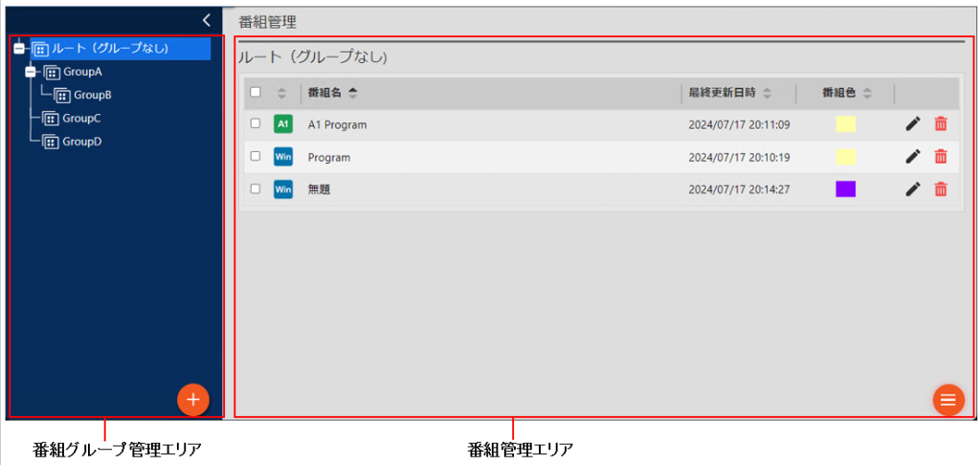Viewport: 980px width, 465px height.
Task: Click the Win icon of Program row
Action: click(x=283, y=157)
